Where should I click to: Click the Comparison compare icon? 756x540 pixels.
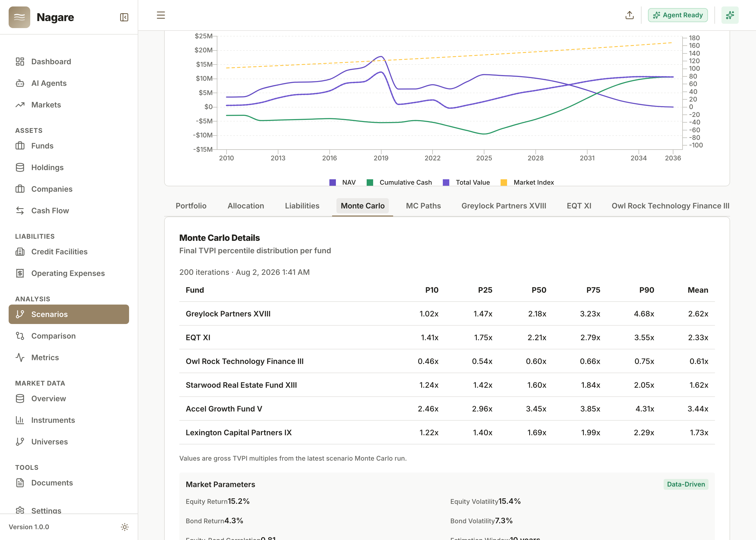(x=20, y=336)
